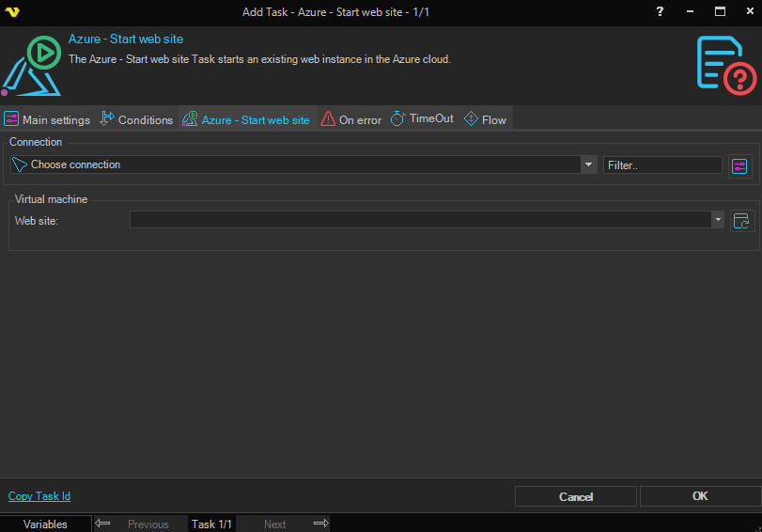The height and width of the screenshot is (532, 762).
Task: Click the Cancel button
Action: [x=576, y=496]
